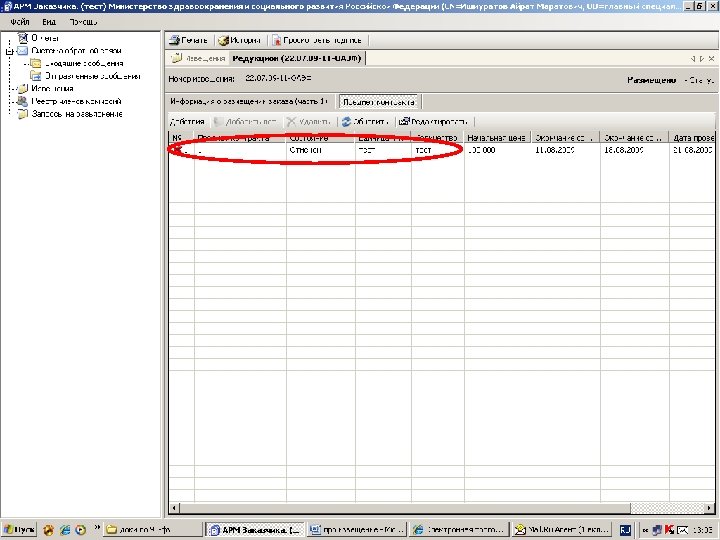
Task: Open the Файл menu
Action: (20, 22)
